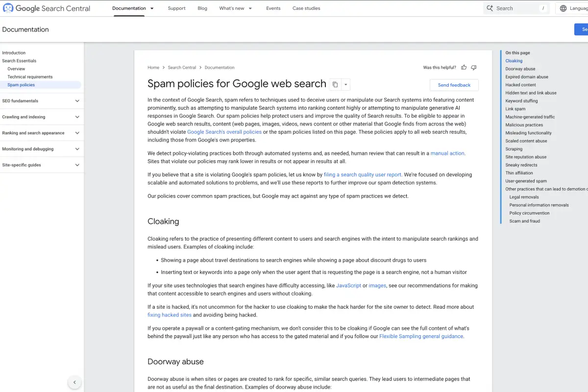Click the search magnifier icon

pyautogui.click(x=490, y=8)
